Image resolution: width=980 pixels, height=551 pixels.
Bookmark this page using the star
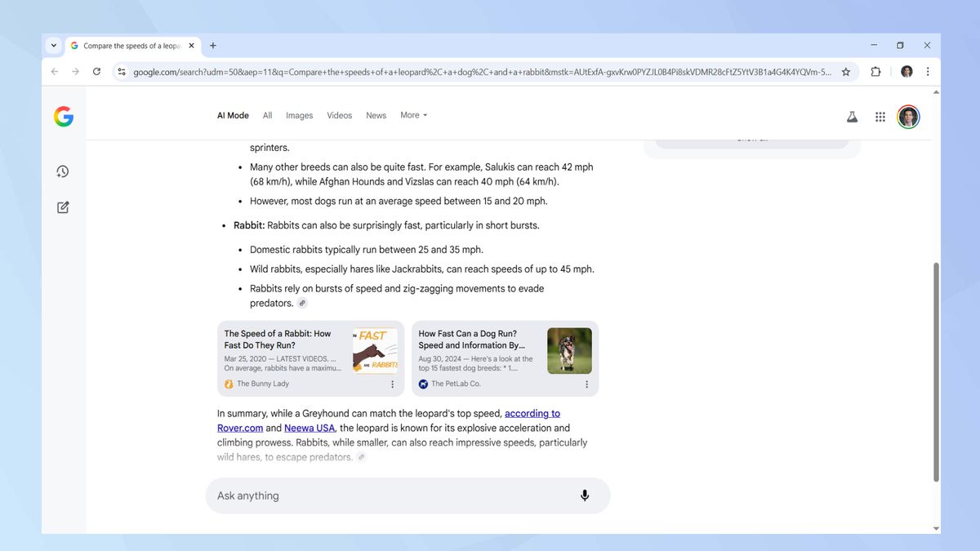(x=846, y=72)
